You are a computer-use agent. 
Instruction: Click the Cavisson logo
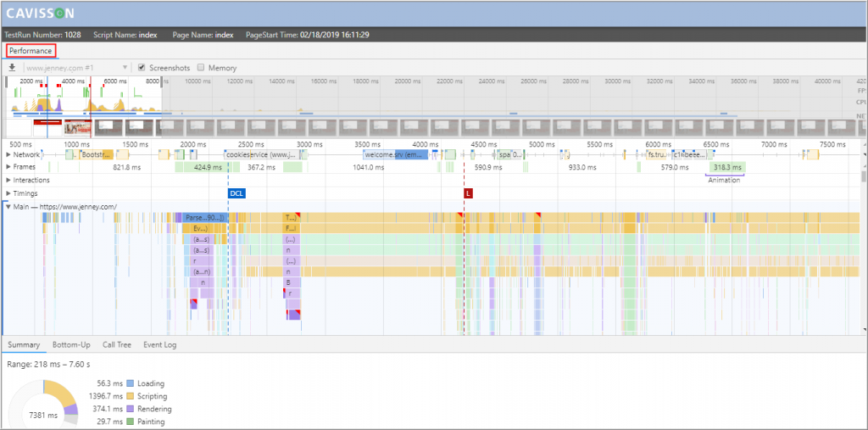coord(40,14)
